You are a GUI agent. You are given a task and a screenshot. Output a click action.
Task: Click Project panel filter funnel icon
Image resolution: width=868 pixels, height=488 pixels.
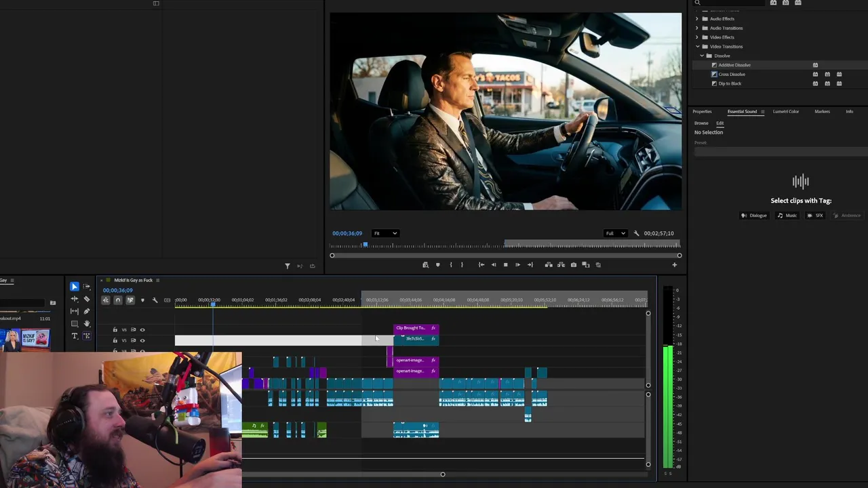(288, 266)
